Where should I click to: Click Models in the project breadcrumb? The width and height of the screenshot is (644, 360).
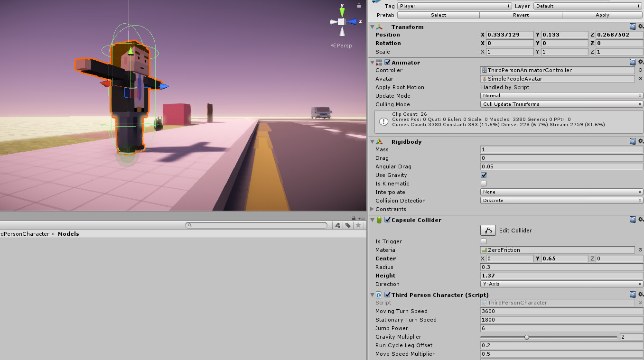pyautogui.click(x=68, y=233)
